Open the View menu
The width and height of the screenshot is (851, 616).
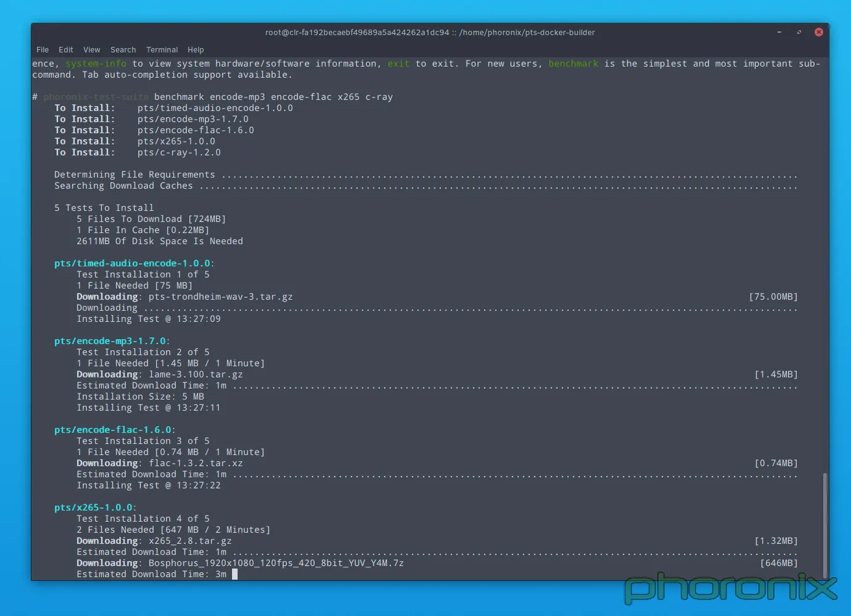[91, 50]
